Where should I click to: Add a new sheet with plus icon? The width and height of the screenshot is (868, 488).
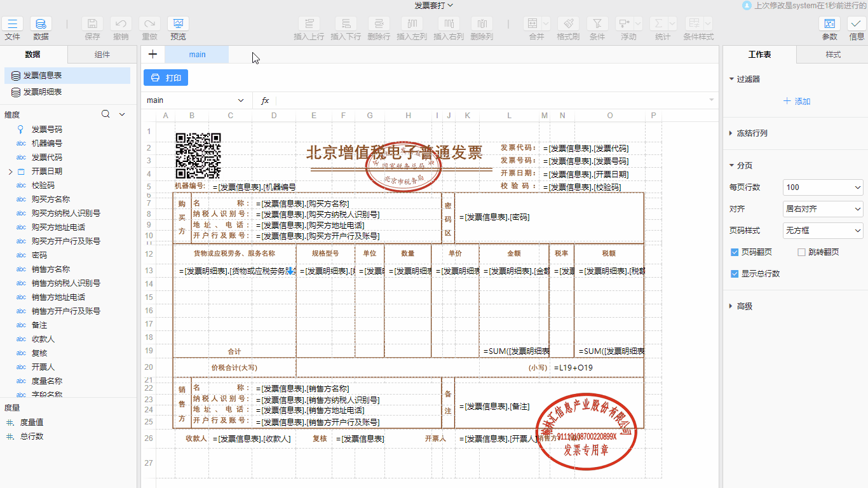[153, 54]
